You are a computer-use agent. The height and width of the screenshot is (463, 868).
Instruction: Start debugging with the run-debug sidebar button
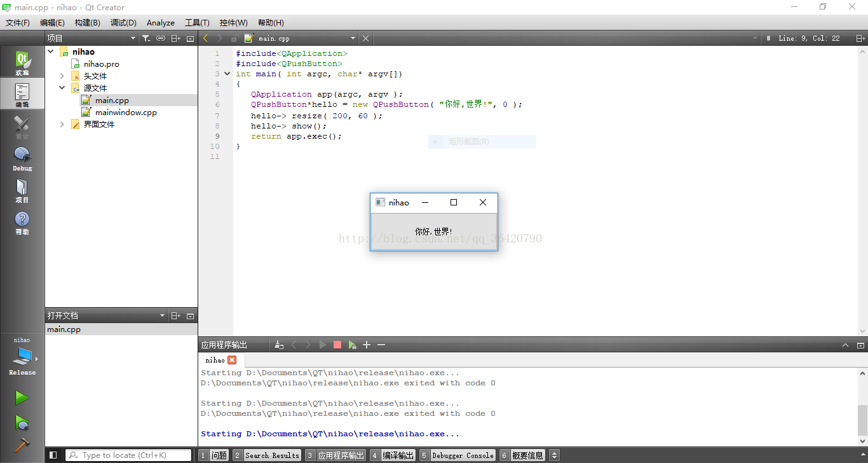click(x=22, y=422)
